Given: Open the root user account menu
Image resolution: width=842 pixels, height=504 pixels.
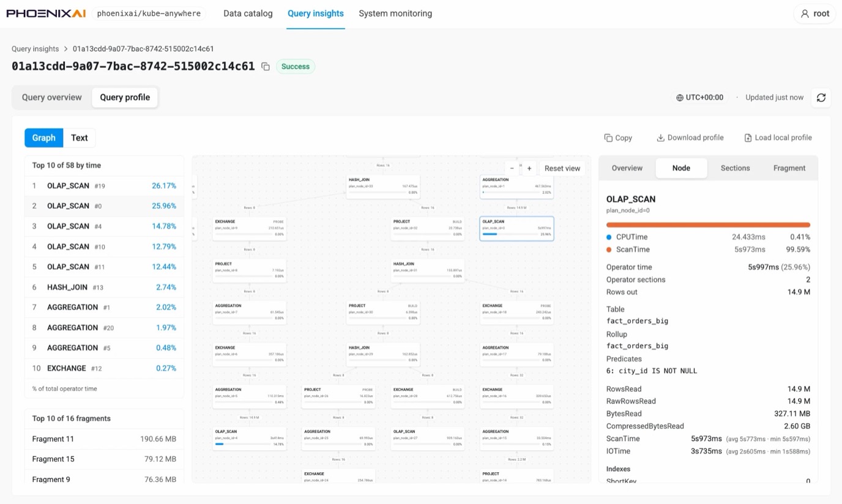Looking at the screenshot, I should (x=814, y=13).
